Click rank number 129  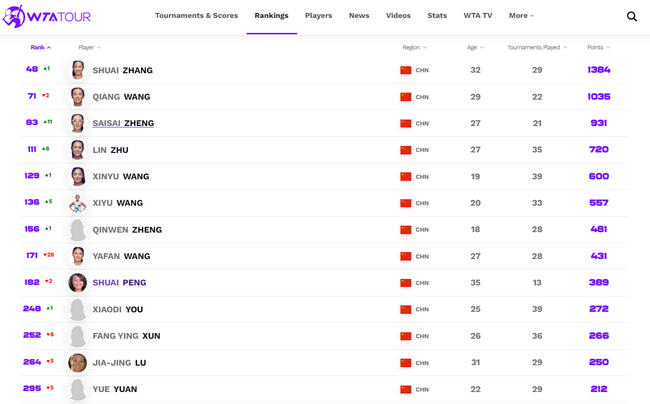point(32,175)
